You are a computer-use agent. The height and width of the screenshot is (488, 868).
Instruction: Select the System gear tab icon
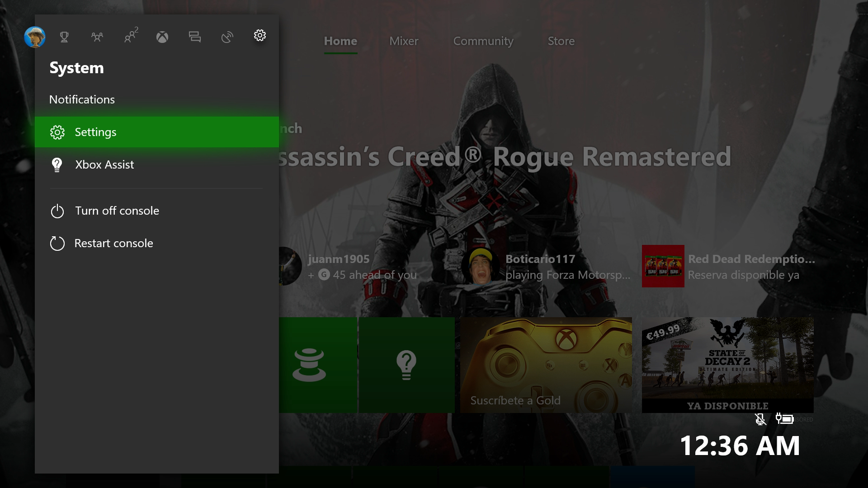259,35
